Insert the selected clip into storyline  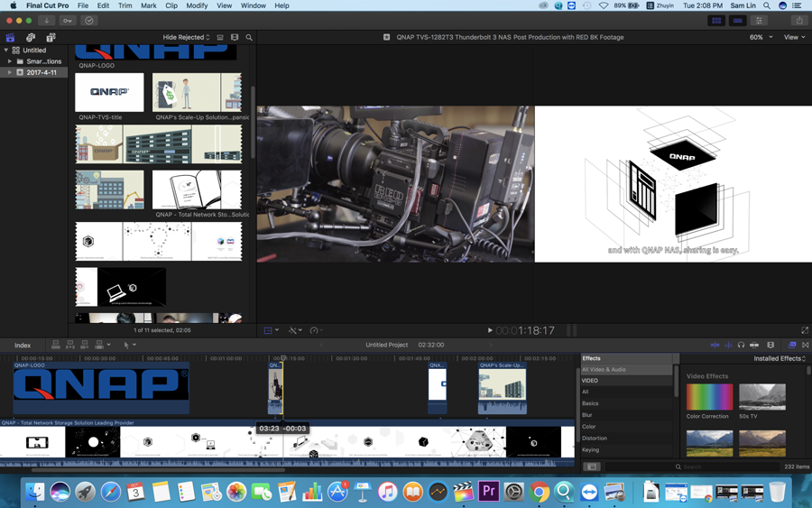(69, 345)
